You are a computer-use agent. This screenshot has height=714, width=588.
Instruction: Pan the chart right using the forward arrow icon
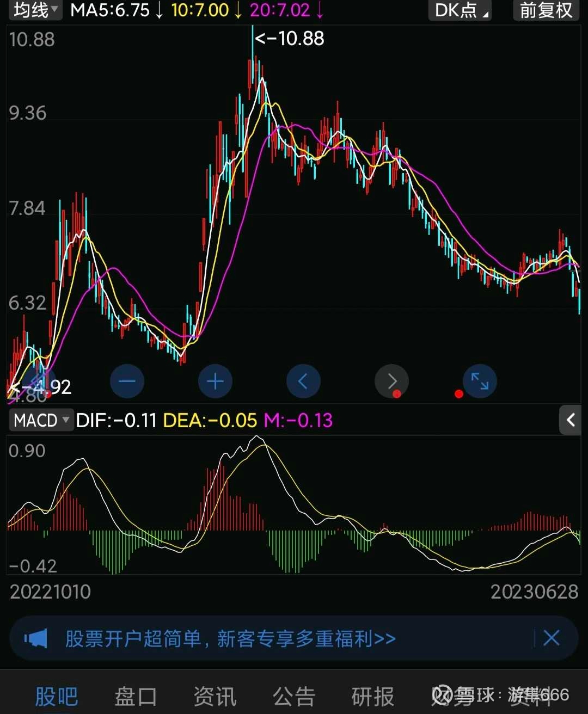point(391,381)
